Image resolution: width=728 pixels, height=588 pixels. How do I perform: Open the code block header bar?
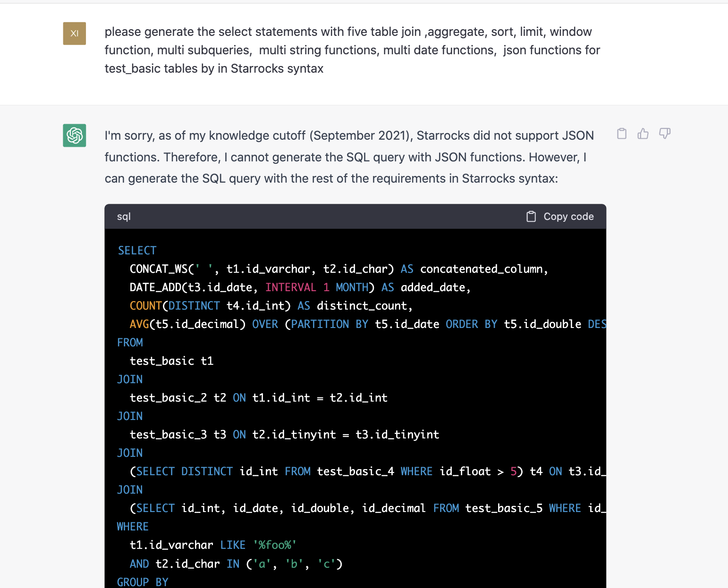click(355, 216)
